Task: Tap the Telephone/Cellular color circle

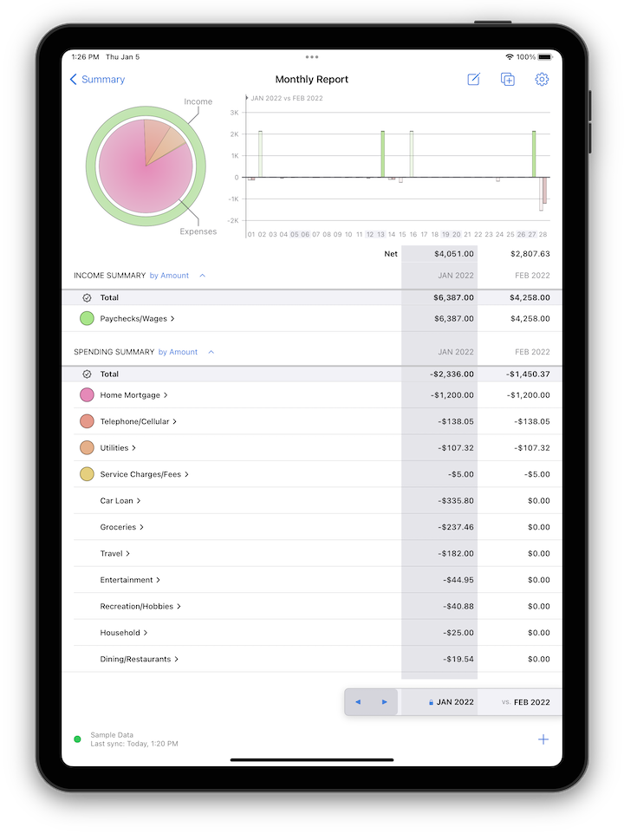Action: point(87,421)
